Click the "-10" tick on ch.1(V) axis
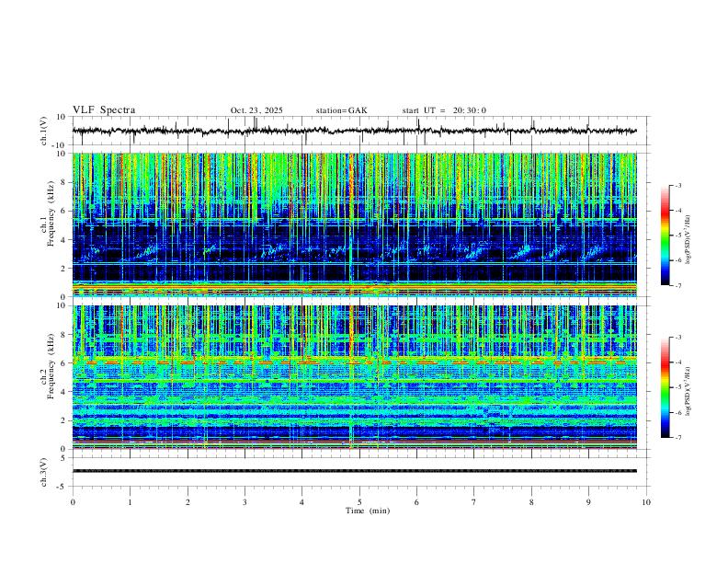The height and width of the screenshot is (563, 728). pyautogui.click(x=60, y=145)
